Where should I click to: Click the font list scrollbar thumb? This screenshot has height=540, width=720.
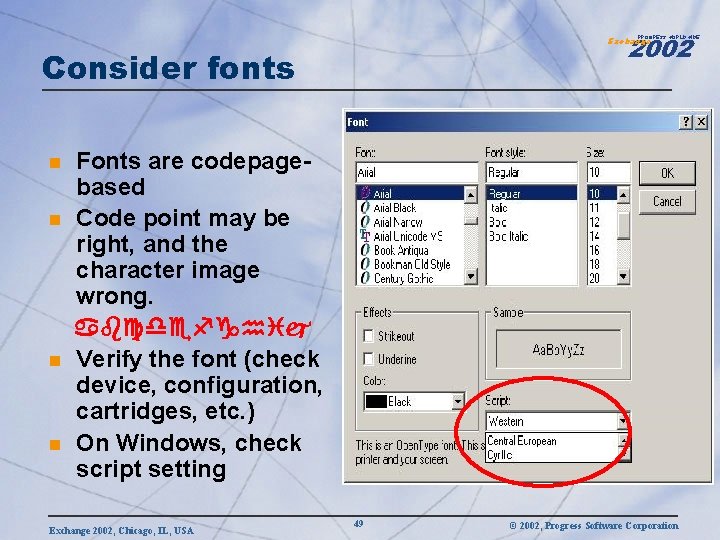[471, 221]
